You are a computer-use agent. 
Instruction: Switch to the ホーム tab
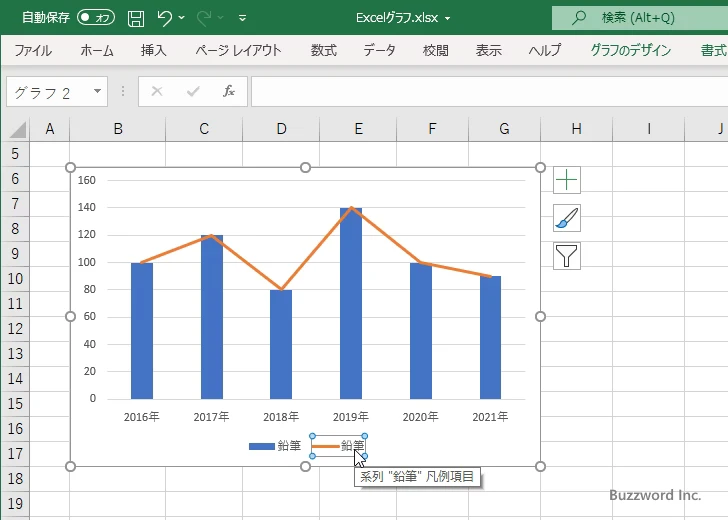97,50
